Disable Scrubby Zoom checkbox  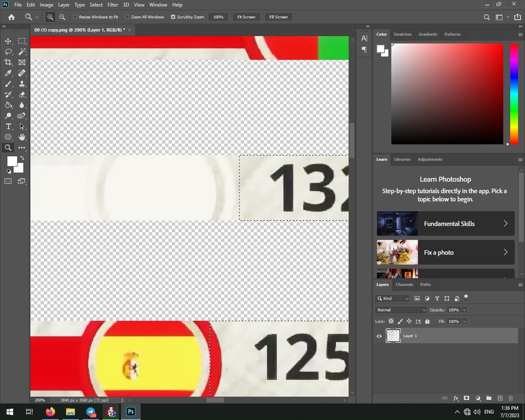point(173,17)
